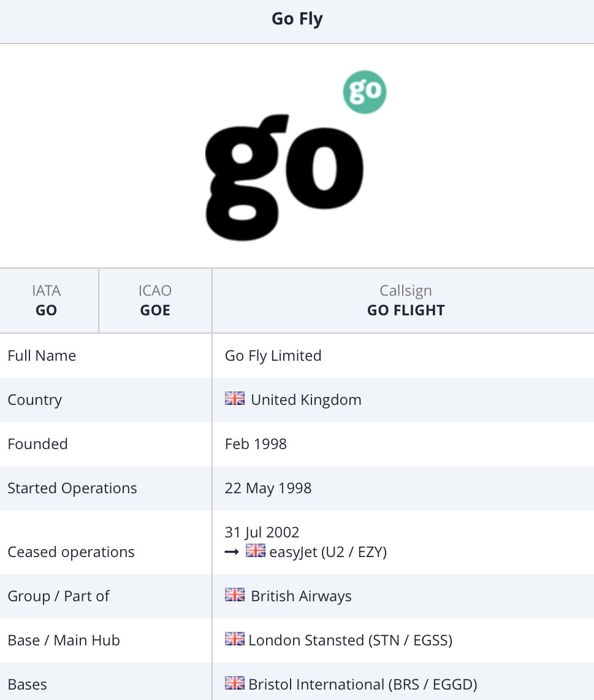Click the UK flag next to easyJet
594x700 pixels.
256,552
